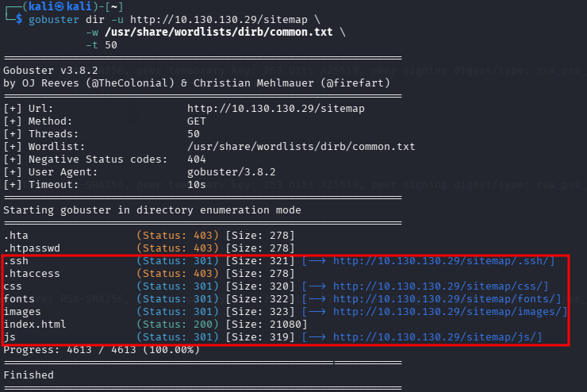This screenshot has height=392, width=587.
Task: Click the 'Status: 200' of index.html
Action: pyautogui.click(x=178, y=325)
